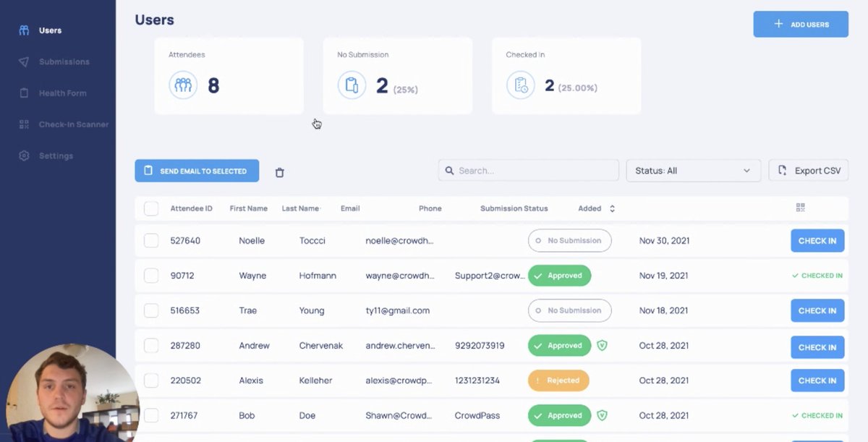Check in Noelle Tocci
868x442 pixels.
click(x=817, y=241)
